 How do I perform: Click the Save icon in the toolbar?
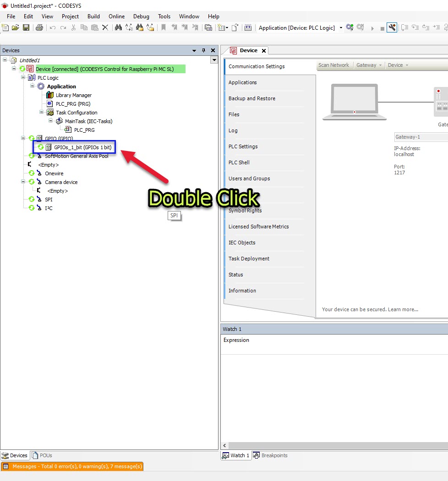[26, 27]
